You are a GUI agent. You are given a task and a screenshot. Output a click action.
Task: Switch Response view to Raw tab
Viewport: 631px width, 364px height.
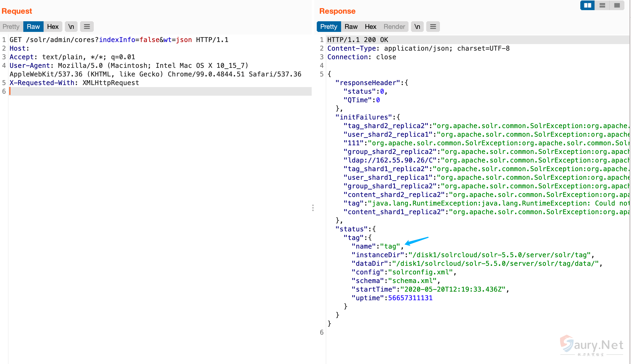click(x=351, y=27)
